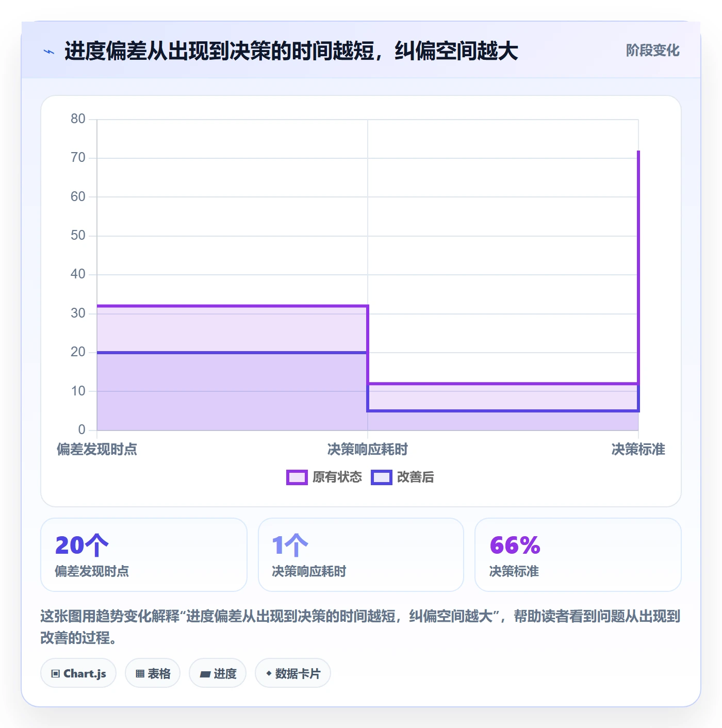Select the Chart.js tag chip
The image size is (722, 728).
pos(78,673)
